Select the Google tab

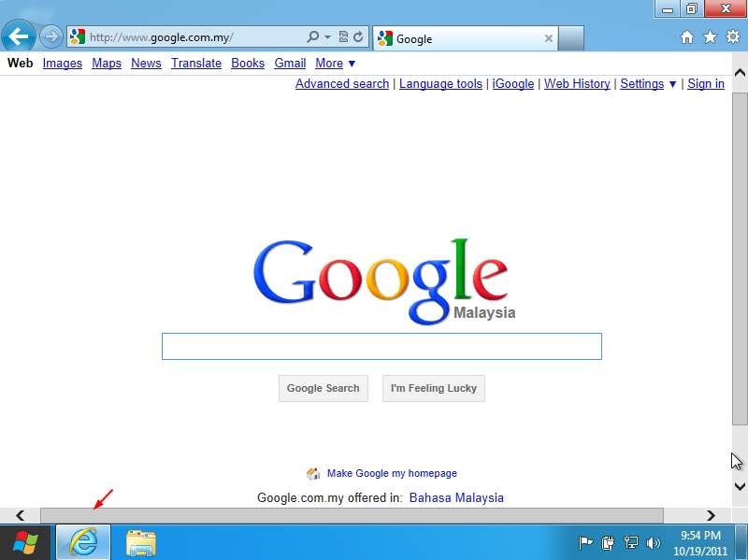coord(464,38)
